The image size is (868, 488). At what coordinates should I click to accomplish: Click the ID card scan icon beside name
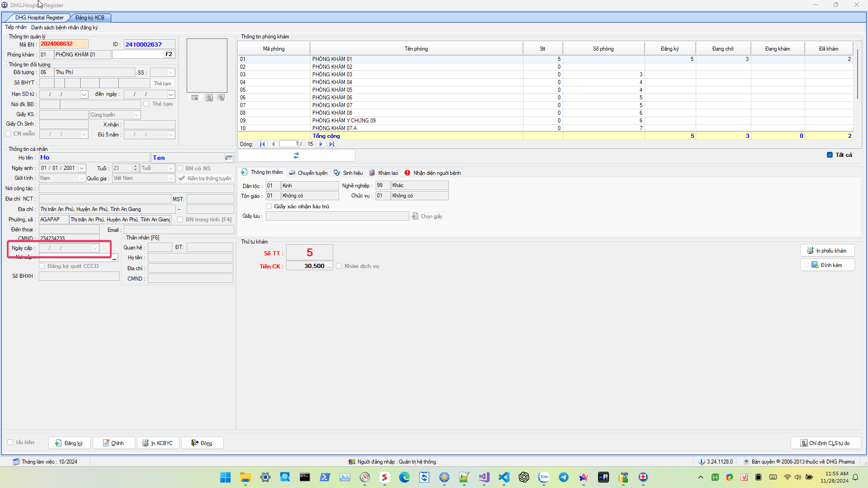click(229, 158)
